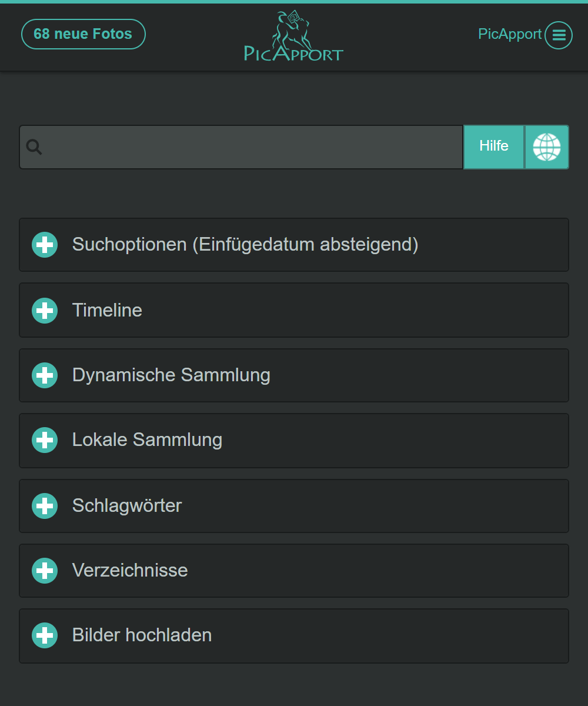The image size is (588, 706).
Task: Click the plus icon for Bilder hochladen
Action: tap(45, 635)
